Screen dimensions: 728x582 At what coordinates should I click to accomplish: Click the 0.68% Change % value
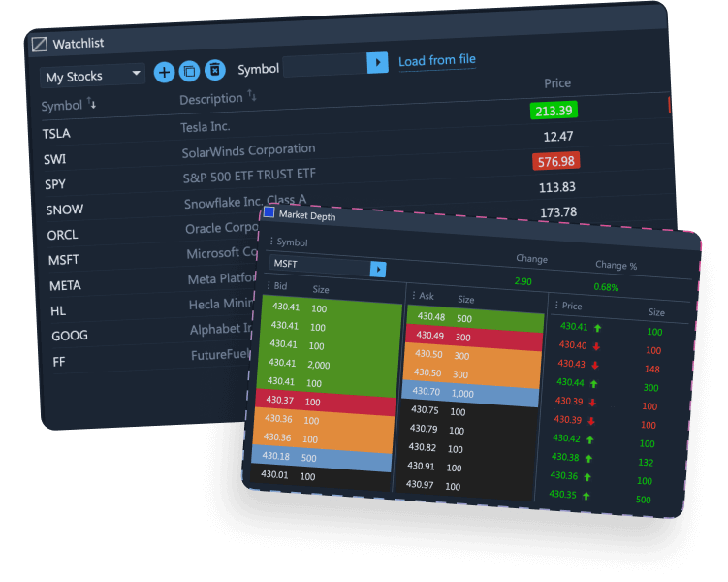606,286
